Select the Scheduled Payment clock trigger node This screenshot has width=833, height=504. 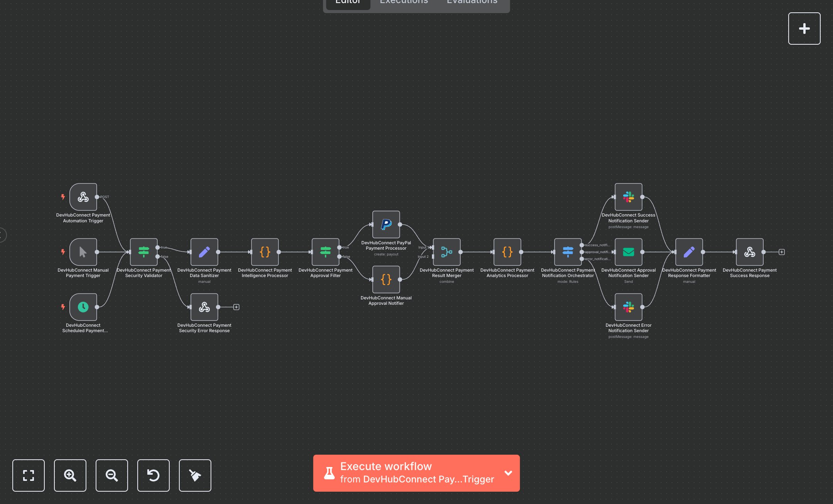pos(83,307)
